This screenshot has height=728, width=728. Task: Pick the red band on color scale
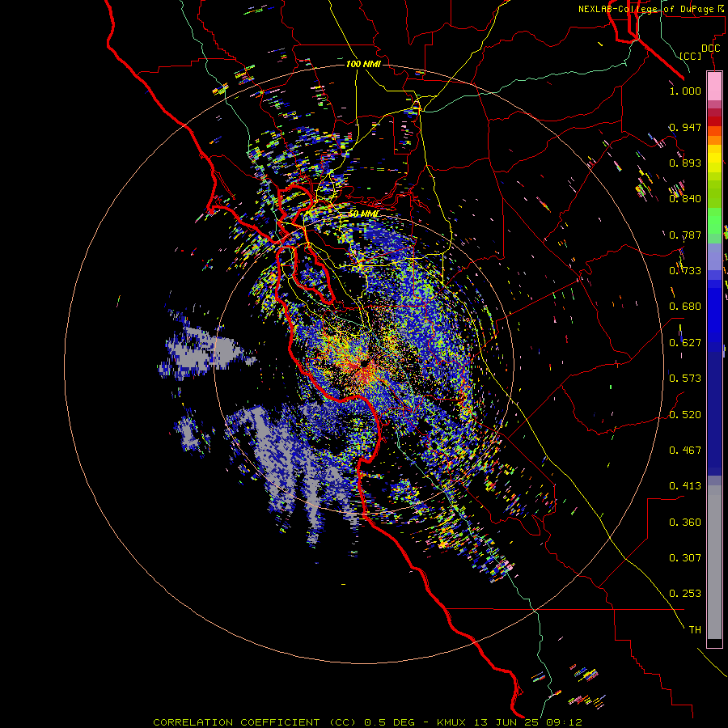click(x=714, y=121)
